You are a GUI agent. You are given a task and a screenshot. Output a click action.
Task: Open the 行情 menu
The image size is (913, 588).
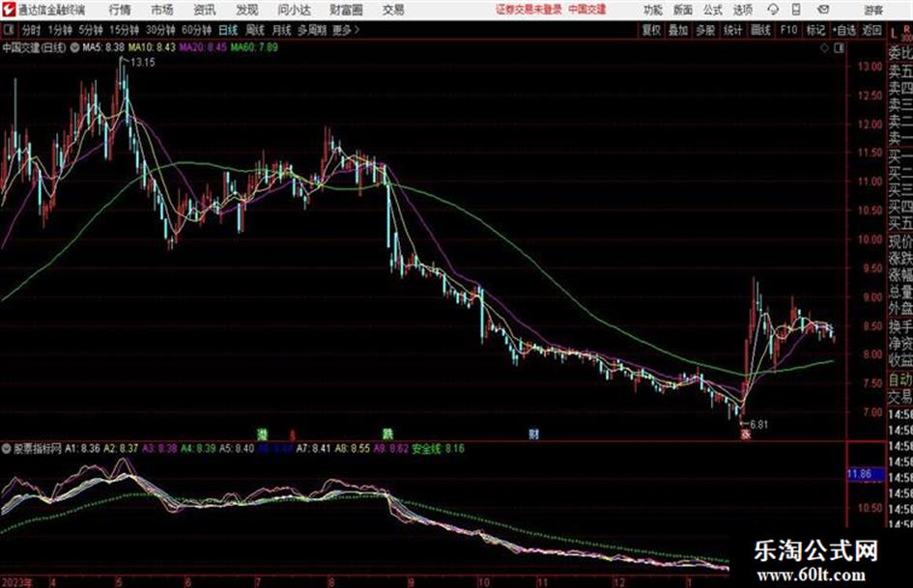[120, 10]
